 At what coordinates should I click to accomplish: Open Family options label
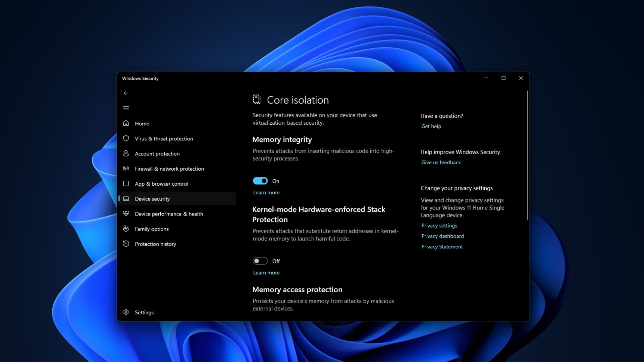coord(152,229)
